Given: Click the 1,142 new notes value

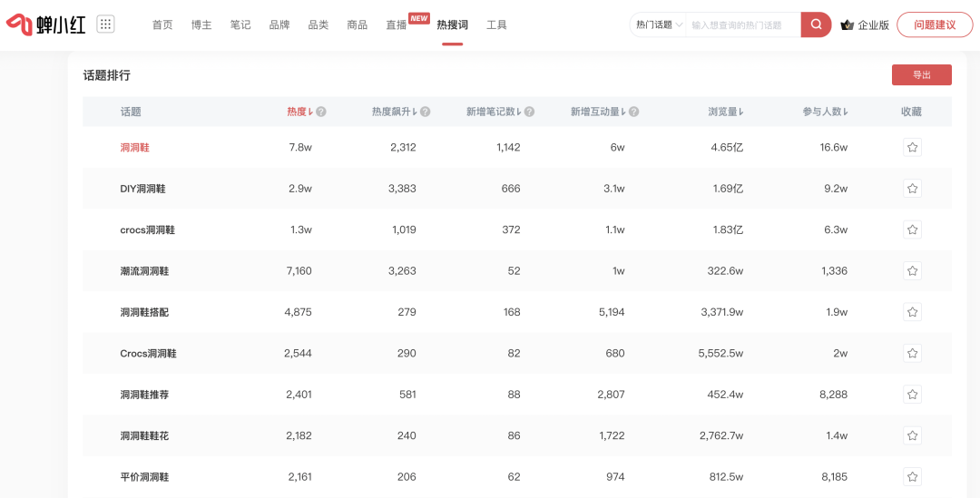Looking at the screenshot, I should 506,148.
